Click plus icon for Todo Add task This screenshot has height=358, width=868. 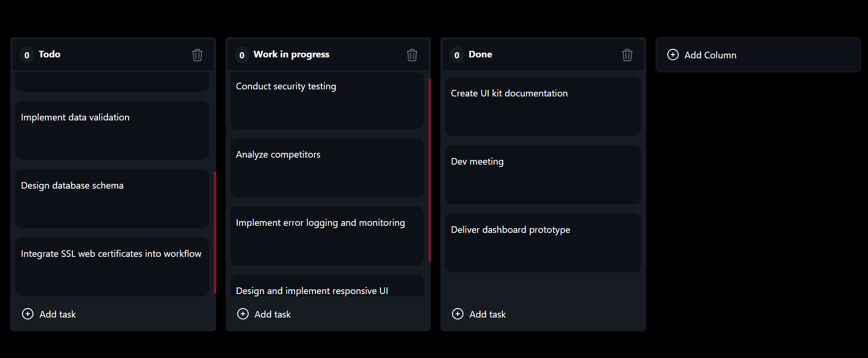[x=28, y=314]
